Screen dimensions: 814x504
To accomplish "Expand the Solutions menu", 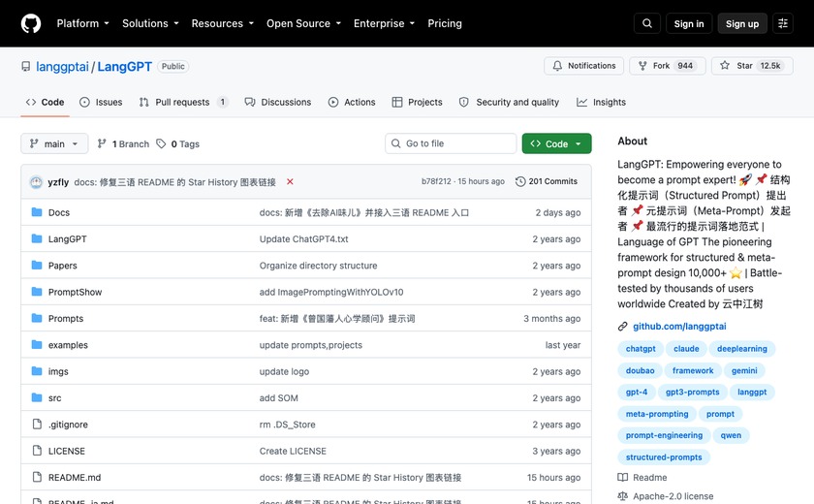I will [150, 23].
